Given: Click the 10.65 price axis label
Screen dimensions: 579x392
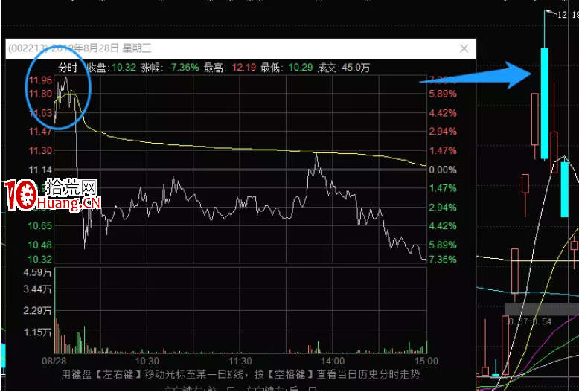Looking at the screenshot, I should tap(40, 226).
